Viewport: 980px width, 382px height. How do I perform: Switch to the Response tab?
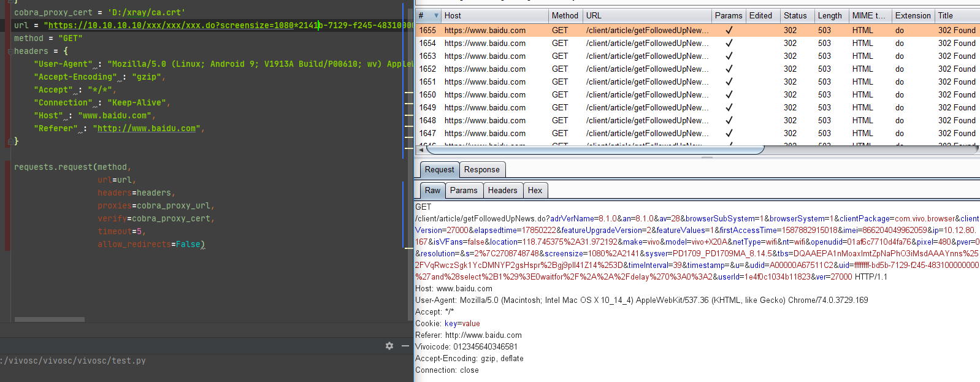coord(481,170)
